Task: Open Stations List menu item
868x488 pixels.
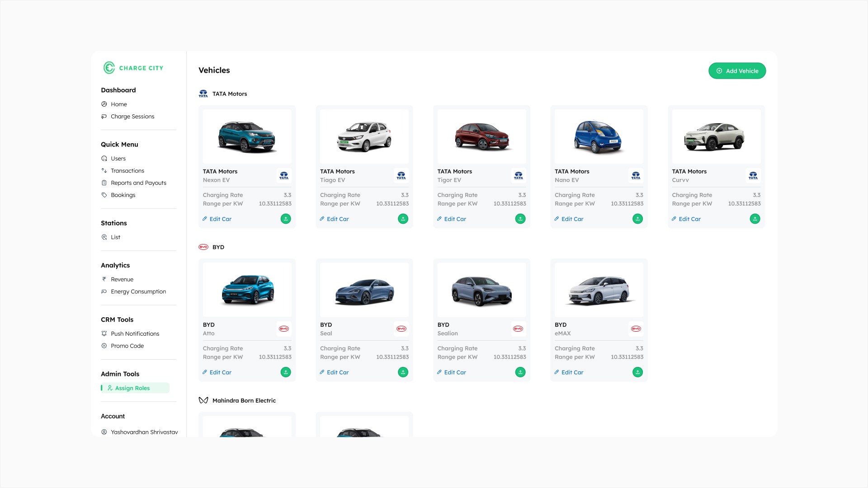Action: (115, 237)
